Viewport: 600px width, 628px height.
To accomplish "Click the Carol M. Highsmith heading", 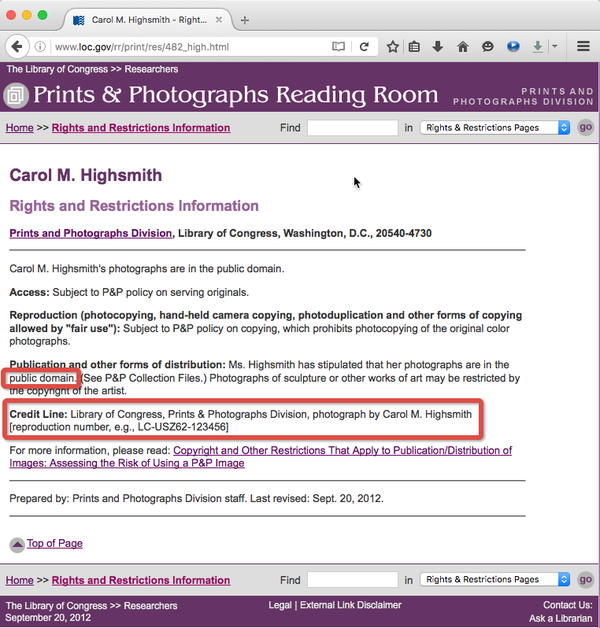I will point(86,175).
